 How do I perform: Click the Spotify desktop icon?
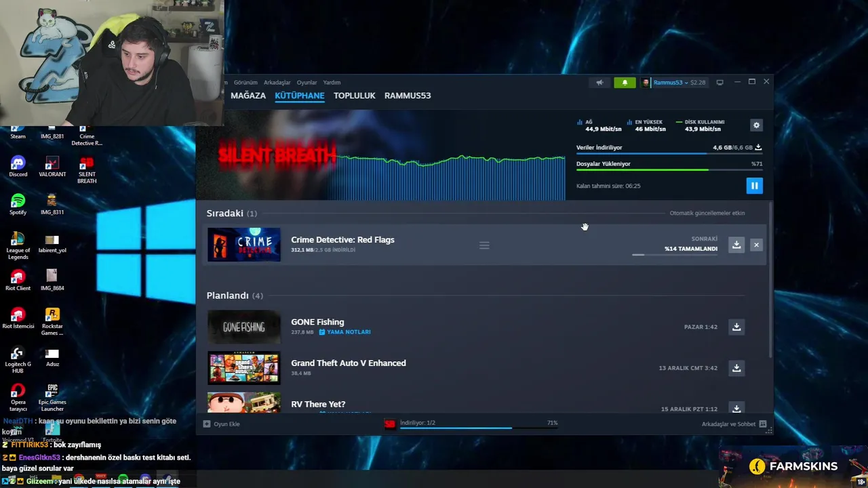click(x=18, y=205)
